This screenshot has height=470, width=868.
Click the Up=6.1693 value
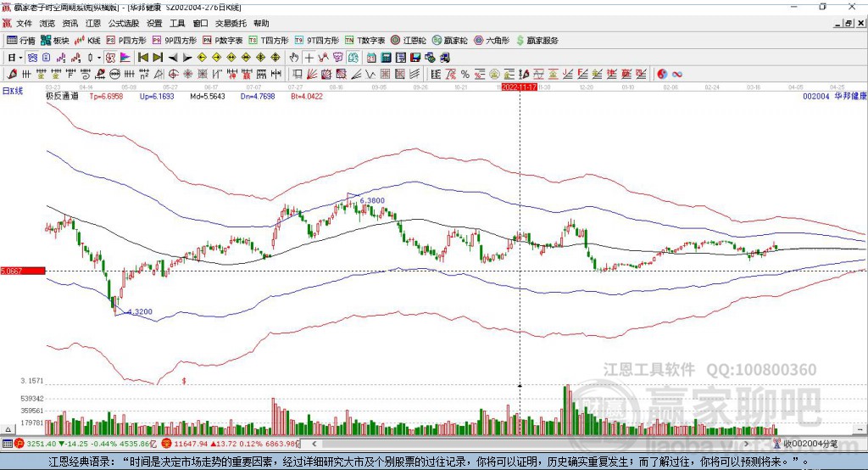pyautogui.click(x=157, y=96)
